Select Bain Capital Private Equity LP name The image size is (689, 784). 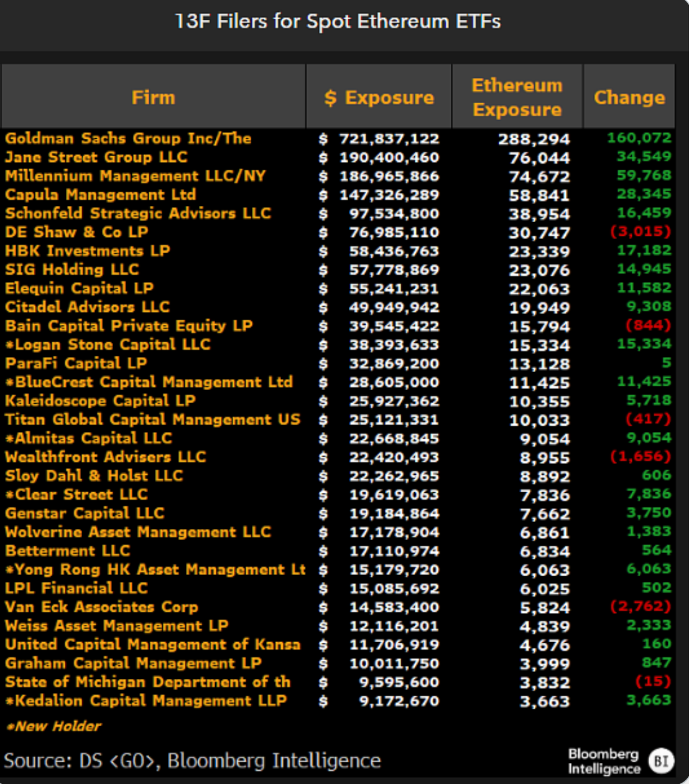(x=129, y=325)
